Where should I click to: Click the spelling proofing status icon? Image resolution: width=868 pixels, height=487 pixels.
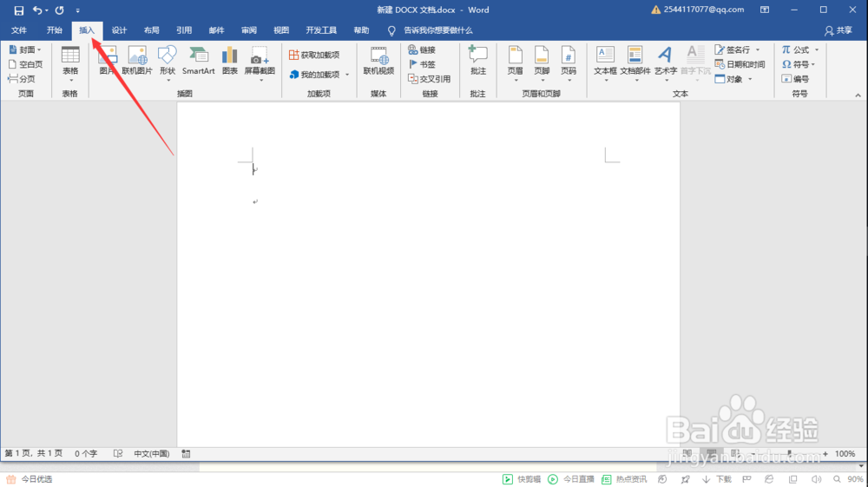click(118, 453)
